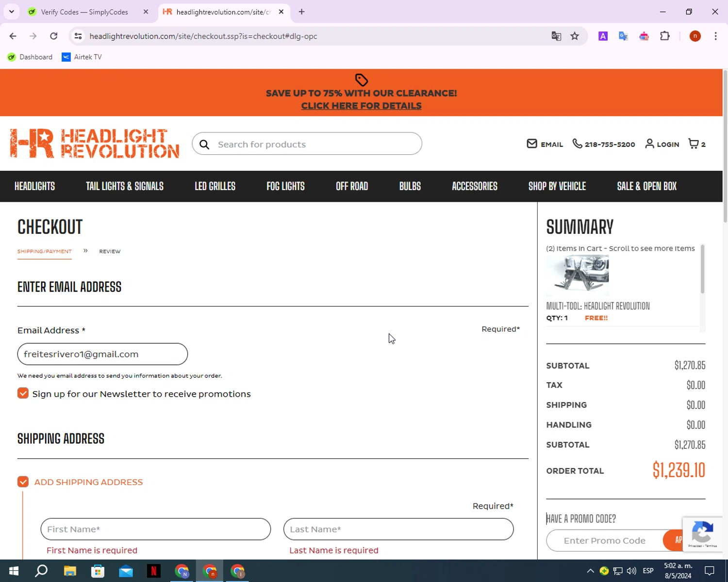This screenshot has width=728, height=582.
Task: Bookmark this page with the star icon
Action: (575, 36)
